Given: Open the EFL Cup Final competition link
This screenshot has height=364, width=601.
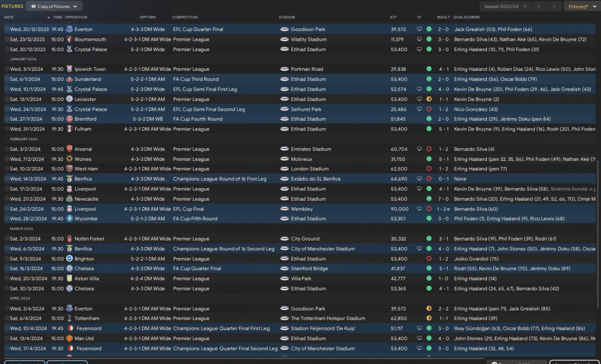Looking at the screenshot, I should [x=188, y=209].
